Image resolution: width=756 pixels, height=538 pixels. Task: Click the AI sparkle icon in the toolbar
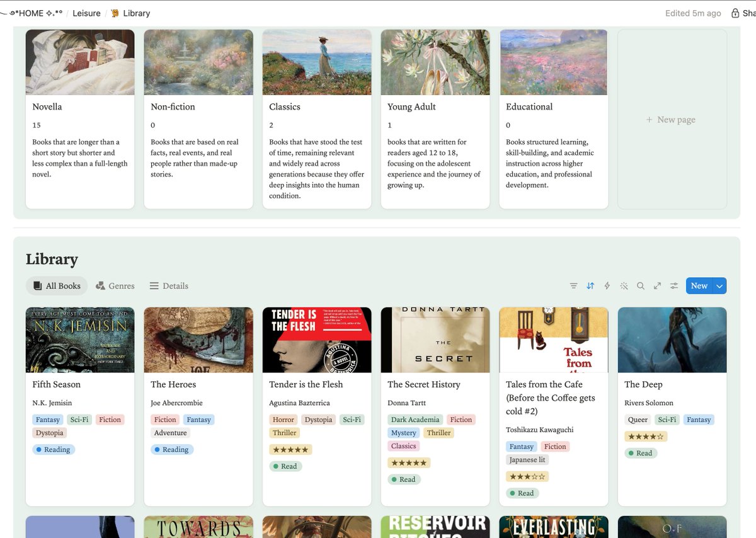pos(624,285)
